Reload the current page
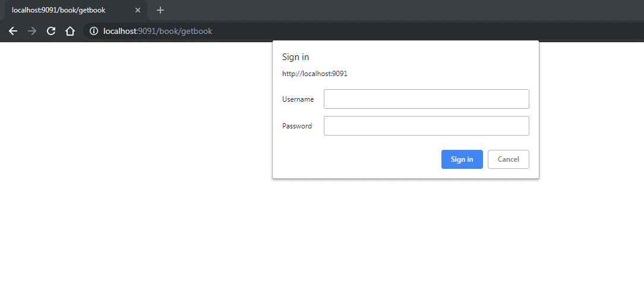Viewport: 644px width, 289px height. tap(51, 31)
